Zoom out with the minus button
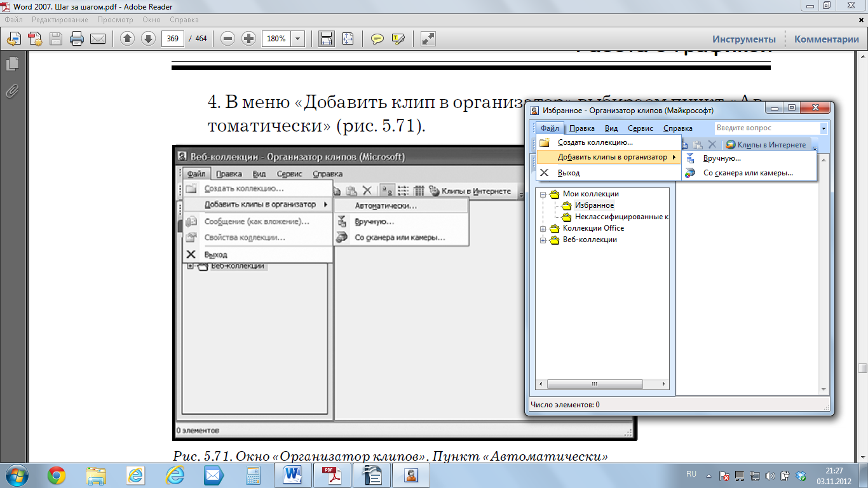 point(228,39)
